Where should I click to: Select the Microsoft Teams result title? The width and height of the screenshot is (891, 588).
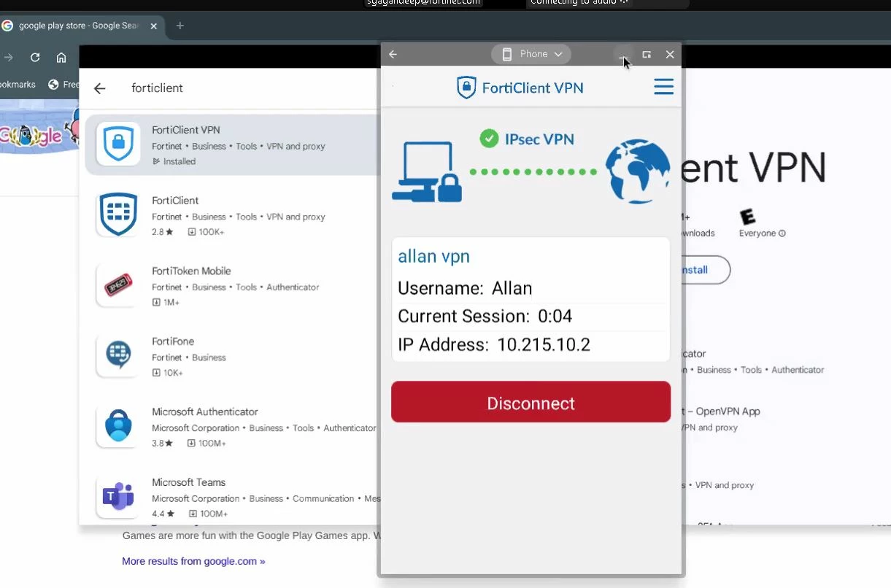[x=188, y=482]
